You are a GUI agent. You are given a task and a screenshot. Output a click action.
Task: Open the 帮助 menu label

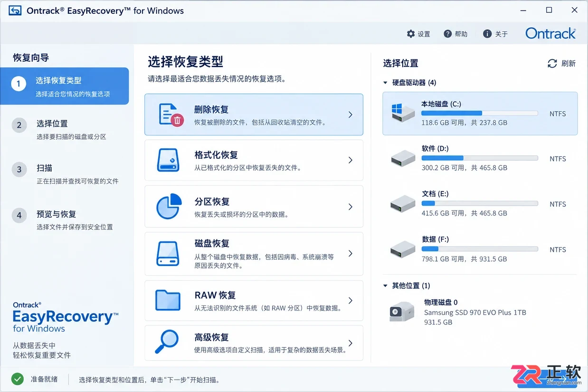(x=461, y=34)
